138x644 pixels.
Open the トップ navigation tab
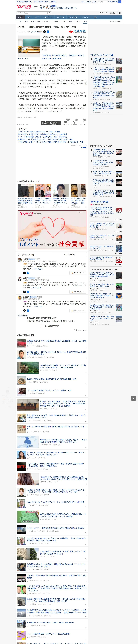coord(20,17)
